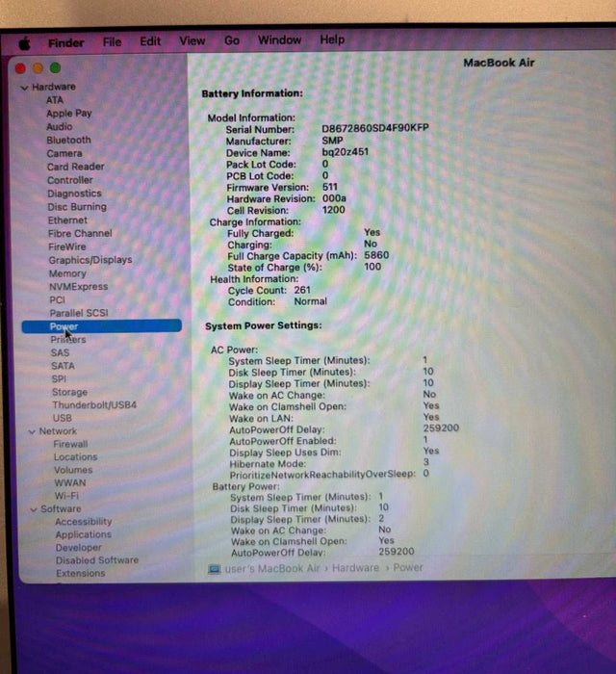Select Developer under Software

79,548
